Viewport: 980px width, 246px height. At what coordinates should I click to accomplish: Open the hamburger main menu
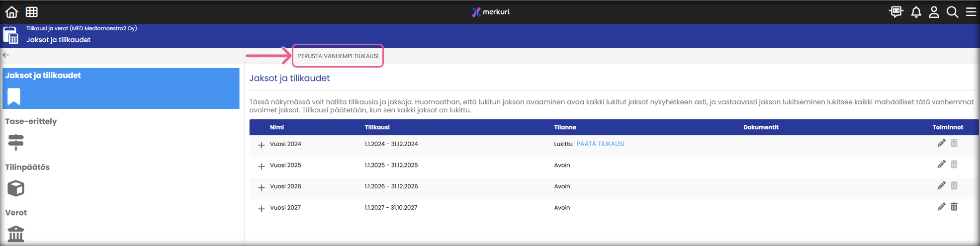(971, 12)
